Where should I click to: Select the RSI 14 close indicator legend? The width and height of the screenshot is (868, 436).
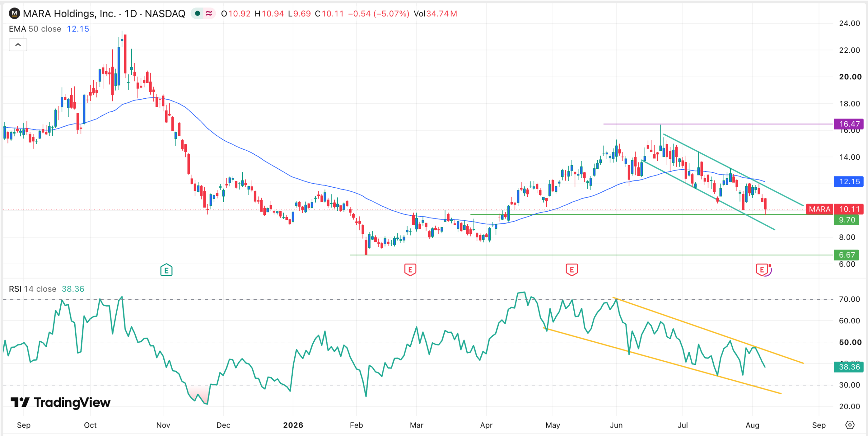tap(33, 289)
